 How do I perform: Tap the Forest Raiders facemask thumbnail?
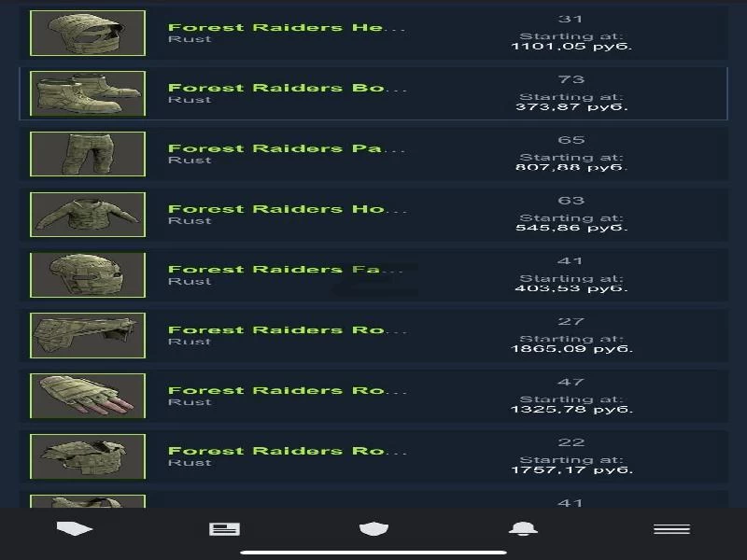[x=88, y=274]
